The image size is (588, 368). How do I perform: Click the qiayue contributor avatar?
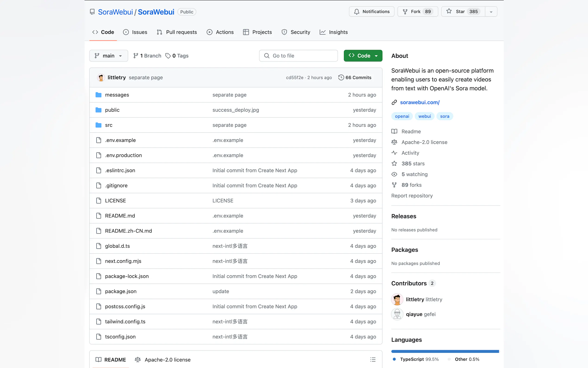click(397, 314)
